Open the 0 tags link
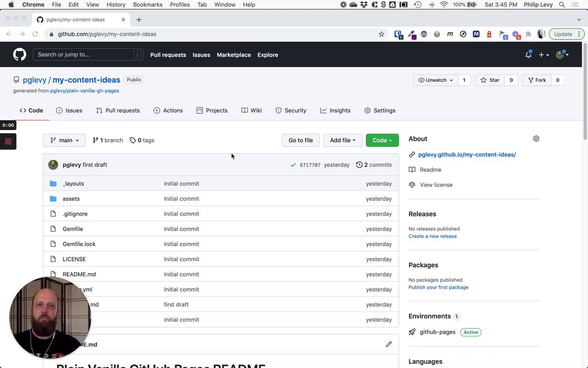The height and width of the screenshot is (368, 588). coord(142,140)
